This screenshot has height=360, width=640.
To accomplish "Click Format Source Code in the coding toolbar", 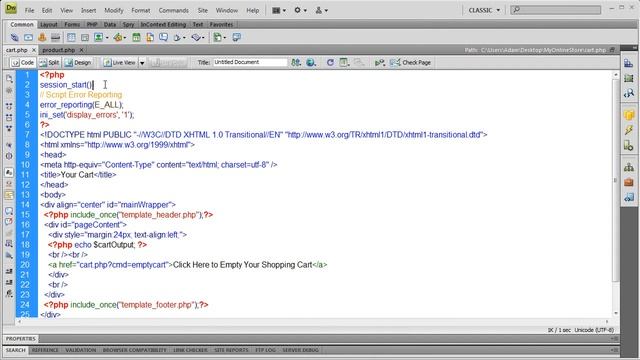I will pyautogui.click(x=9, y=294).
